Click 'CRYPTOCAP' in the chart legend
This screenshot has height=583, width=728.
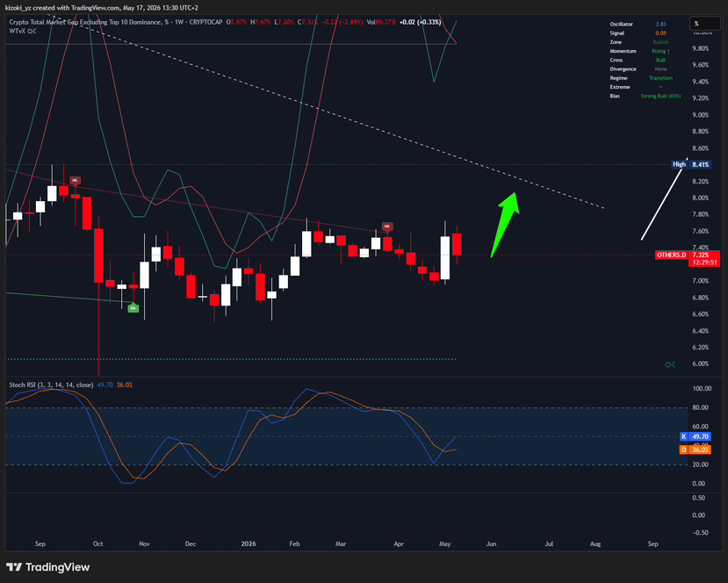pos(205,22)
